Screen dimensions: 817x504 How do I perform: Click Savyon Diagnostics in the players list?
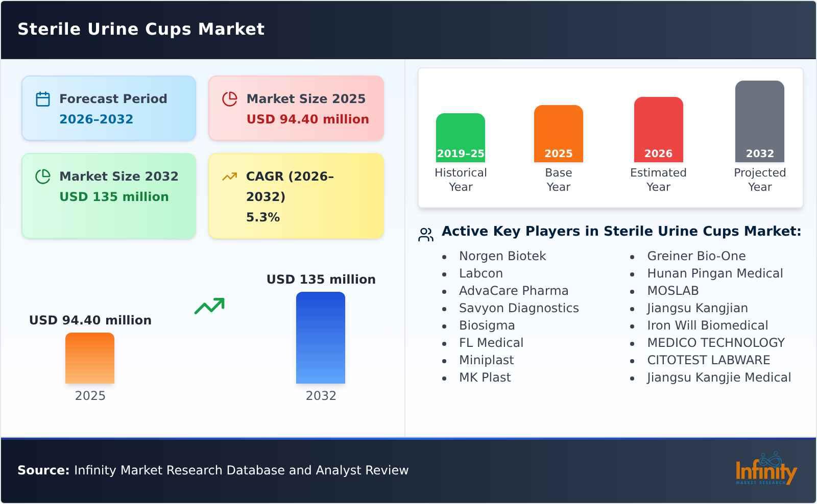(519, 308)
